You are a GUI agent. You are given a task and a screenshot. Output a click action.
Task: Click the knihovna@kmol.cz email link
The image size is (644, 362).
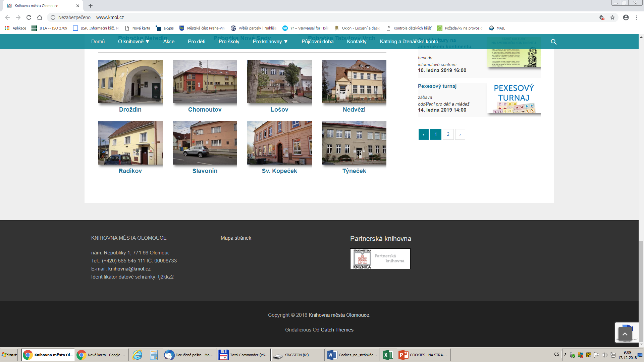coord(129,269)
